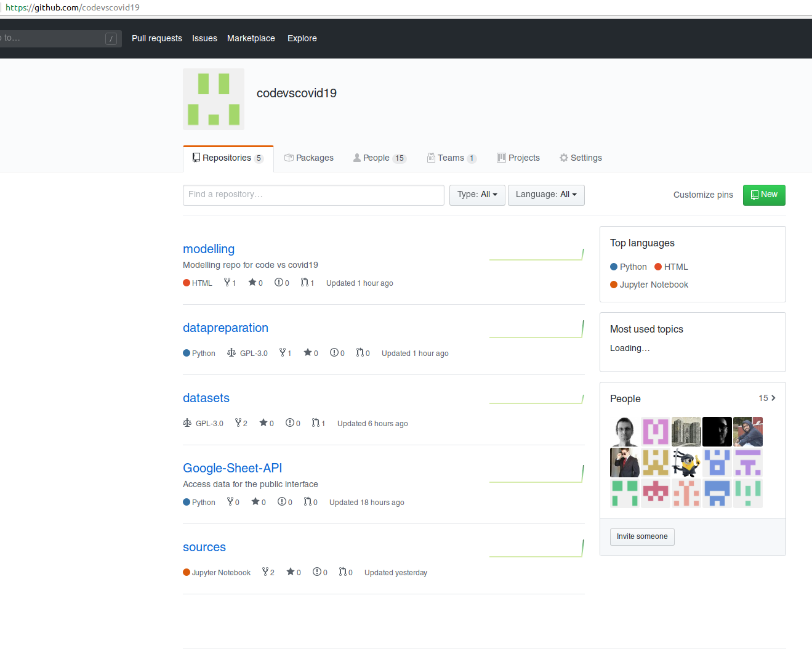Open the Language: All dropdown
The height and width of the screenshot is (667, 812).
[546, 195]
